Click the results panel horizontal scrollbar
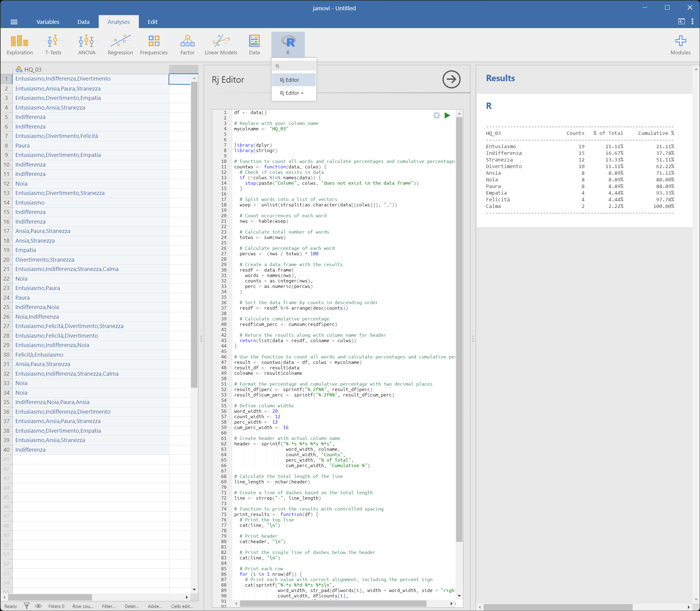 point(558,607)
